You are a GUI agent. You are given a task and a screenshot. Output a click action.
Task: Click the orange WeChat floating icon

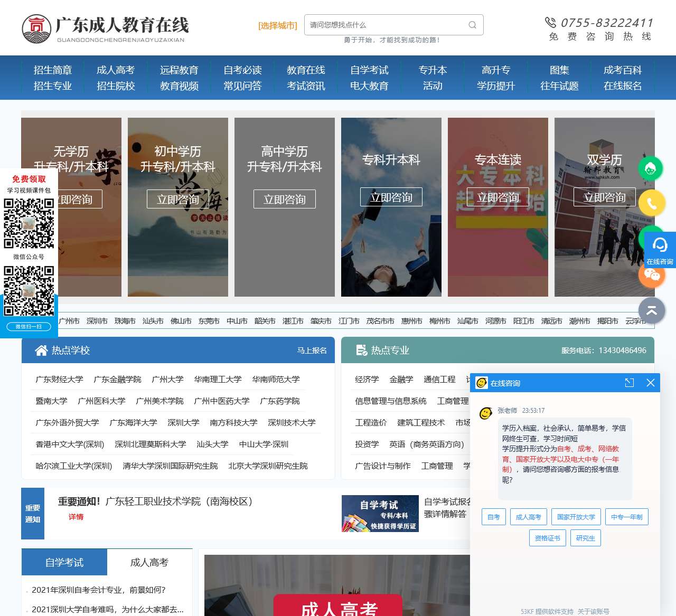[652, 275]
